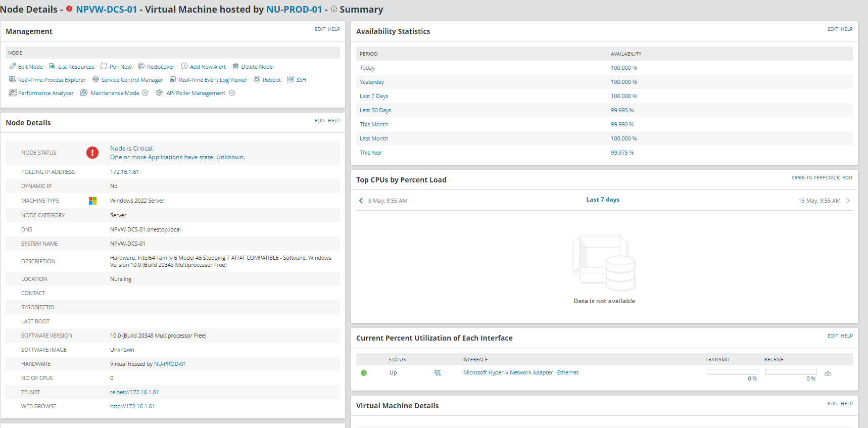The height and width of the screenshot is (428, 868).
Task: Go to the previous time range in Top CPUs
Action: (x=361, y=201)
